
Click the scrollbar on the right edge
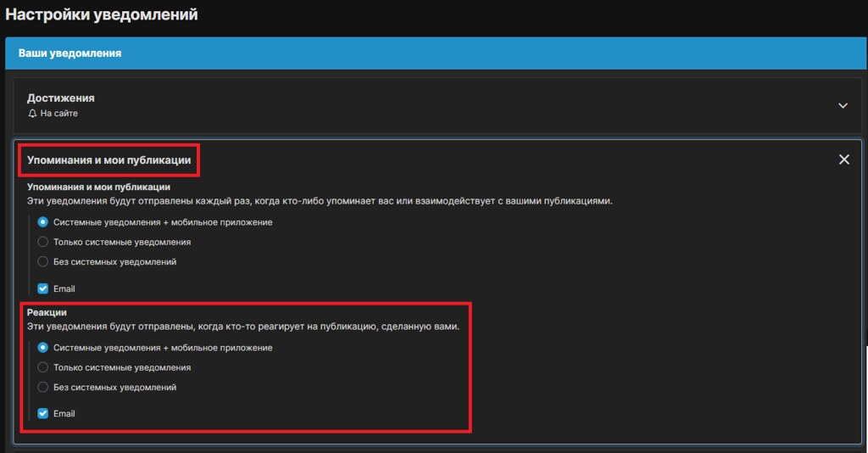tap(865, 399)
